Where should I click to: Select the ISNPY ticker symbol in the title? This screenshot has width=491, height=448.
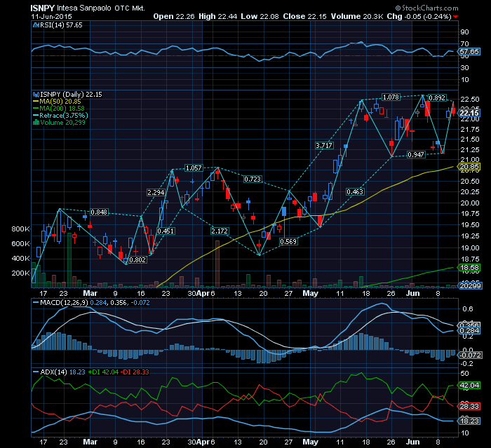click(43, 8)
